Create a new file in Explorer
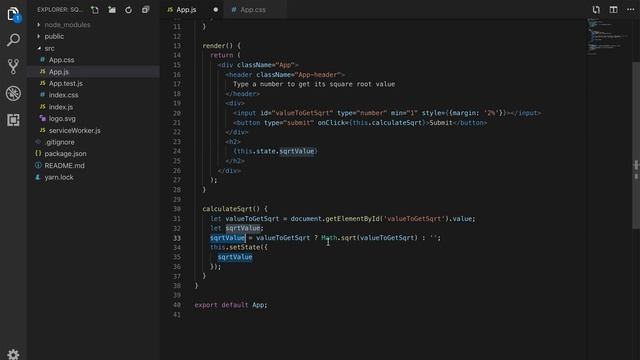The height and width of the screenshot is (360, 640). pyautogui.click(x=95, y=10)
